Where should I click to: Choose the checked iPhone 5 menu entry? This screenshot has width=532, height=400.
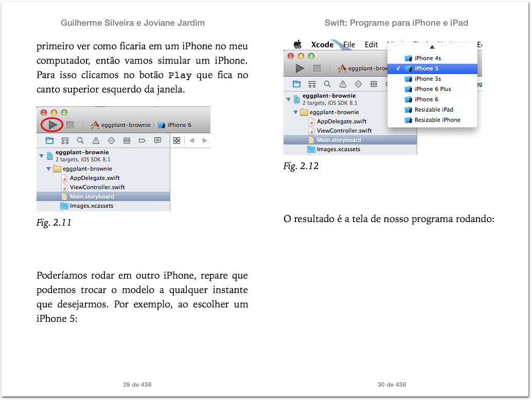432,68
